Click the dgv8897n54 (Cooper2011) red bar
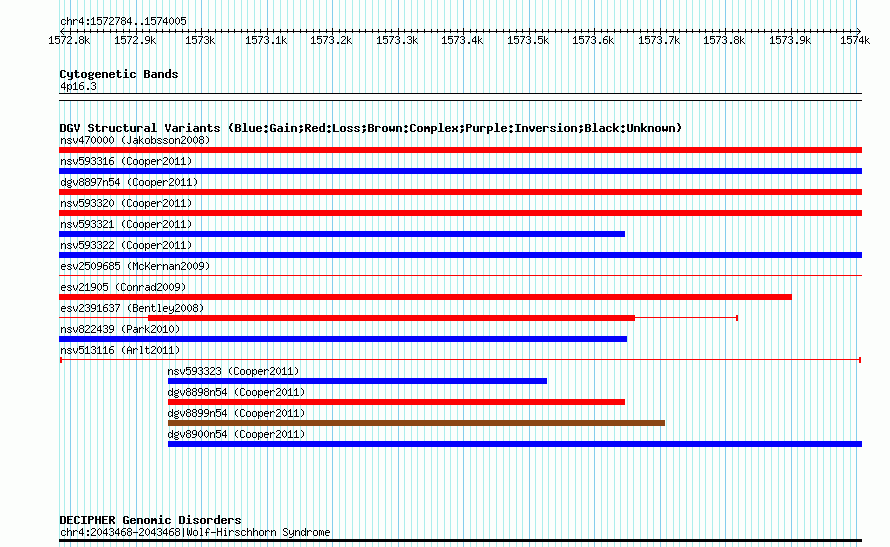890x547 pixels. click(x=460, y=192)
